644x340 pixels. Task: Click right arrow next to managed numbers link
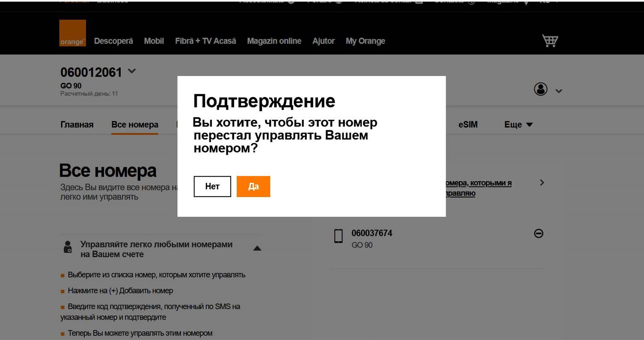(542, 183)
